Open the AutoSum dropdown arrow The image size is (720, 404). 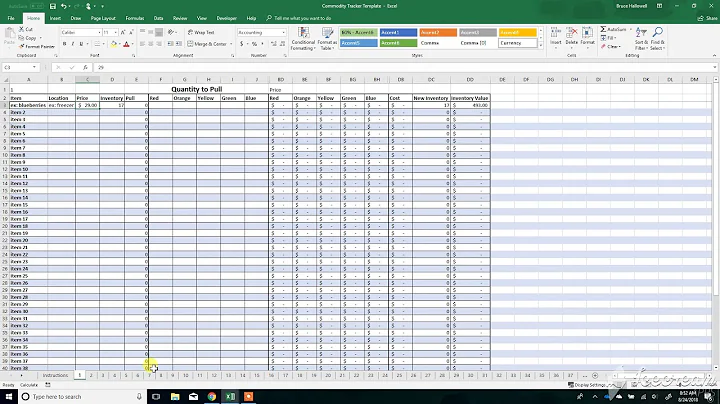tap(630, 29)
